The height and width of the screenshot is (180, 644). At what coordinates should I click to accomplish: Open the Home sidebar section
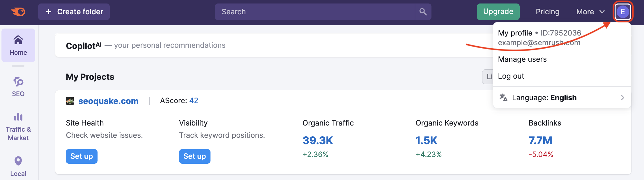pos(18,45)
